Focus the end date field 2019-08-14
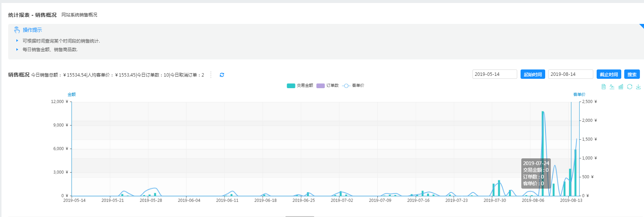 click(570, 74)
